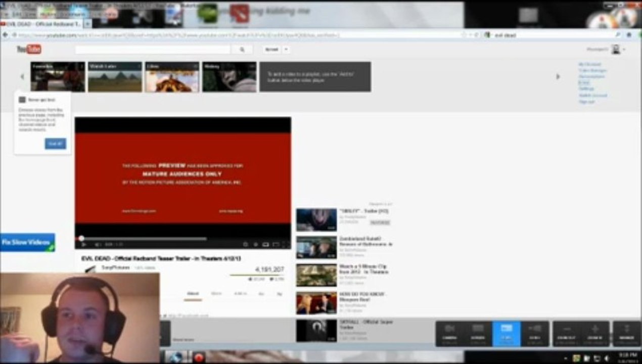Click the Got it! button in tooltip
642x364 pixels.
(x=55, y=144)
